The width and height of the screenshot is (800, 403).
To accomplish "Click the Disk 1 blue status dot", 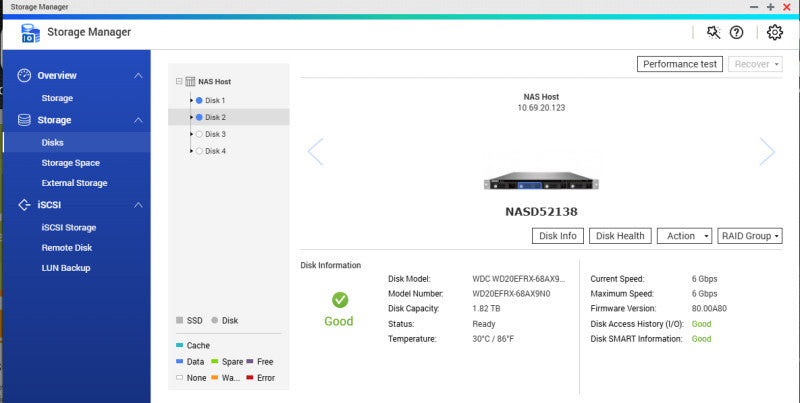I will click(x=199, y=100).
